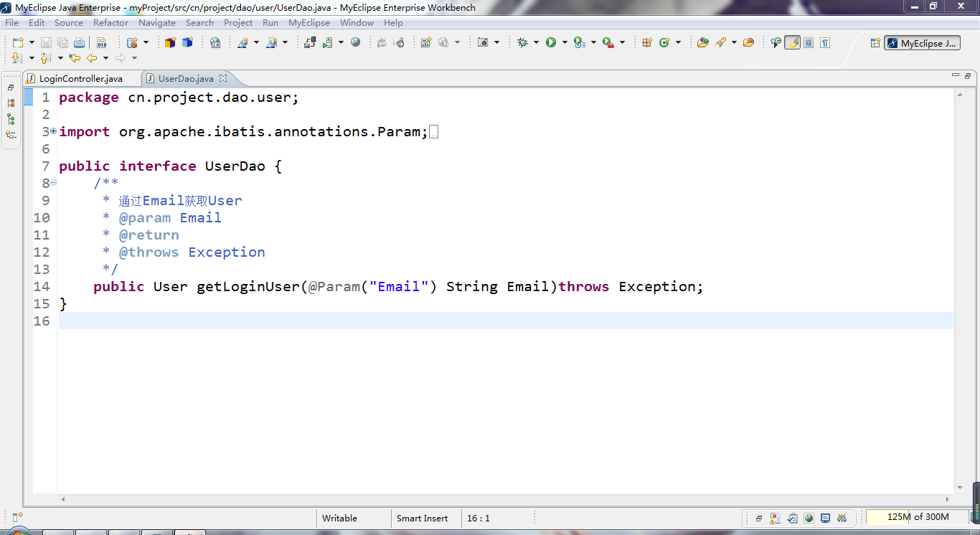The height and width of the screenshot is (535, 980).
Task: Click the Save All toolbar icon
Action: point(62,43)
